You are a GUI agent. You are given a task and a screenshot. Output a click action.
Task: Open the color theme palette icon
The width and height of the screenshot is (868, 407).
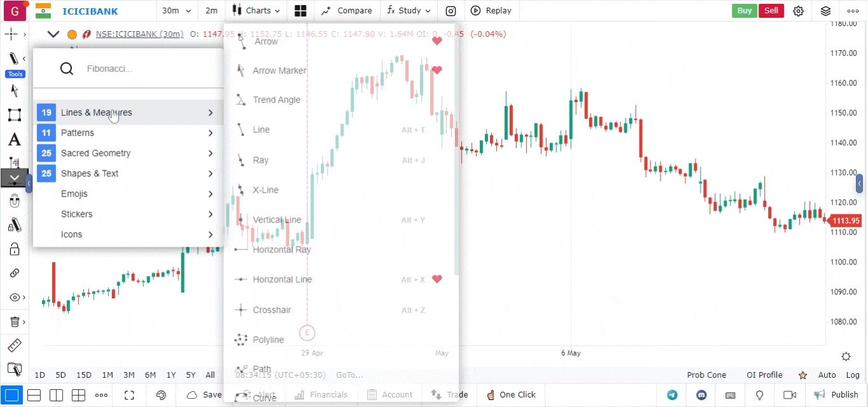pos(161,394)
